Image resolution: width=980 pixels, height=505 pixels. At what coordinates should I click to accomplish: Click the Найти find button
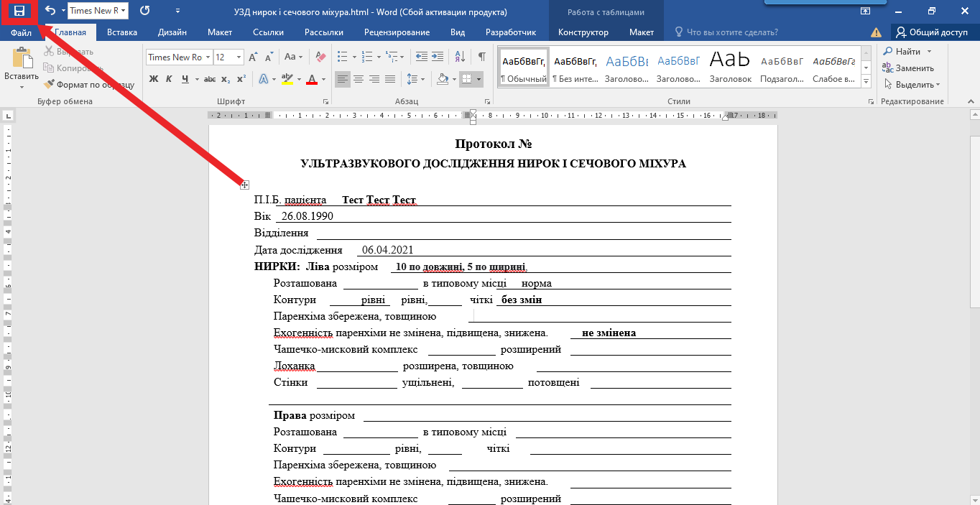coord(907,52)
